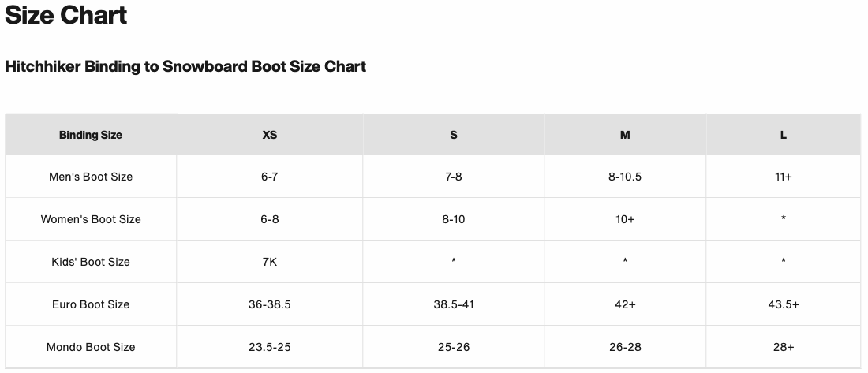Screen dimensions: 868x373
Task: Select the Binding Size header cell
Action: click(91, 135)
